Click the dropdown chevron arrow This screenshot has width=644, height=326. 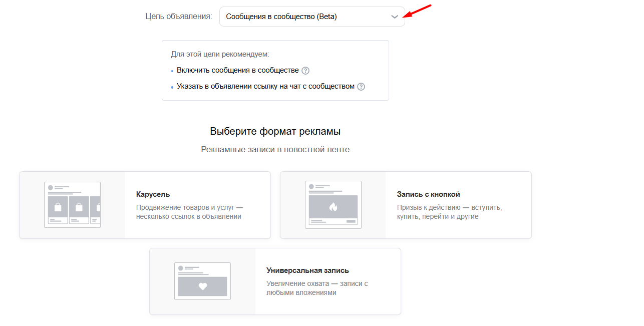pos(395,17)
